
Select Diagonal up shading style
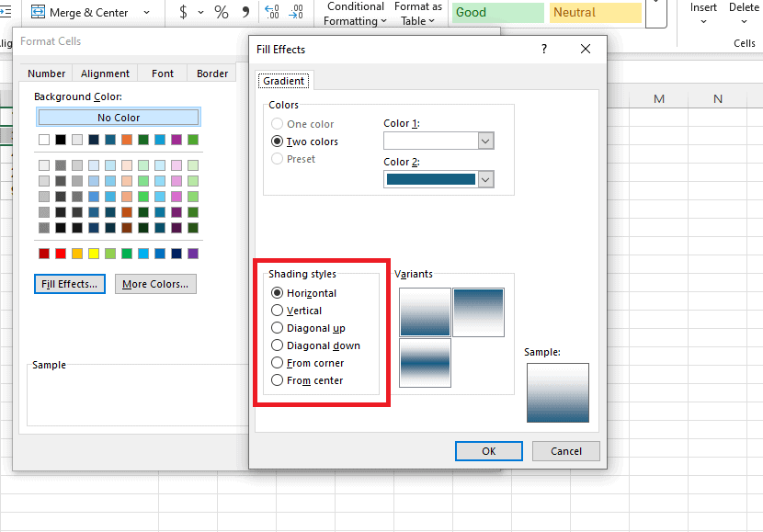point(277,328)
